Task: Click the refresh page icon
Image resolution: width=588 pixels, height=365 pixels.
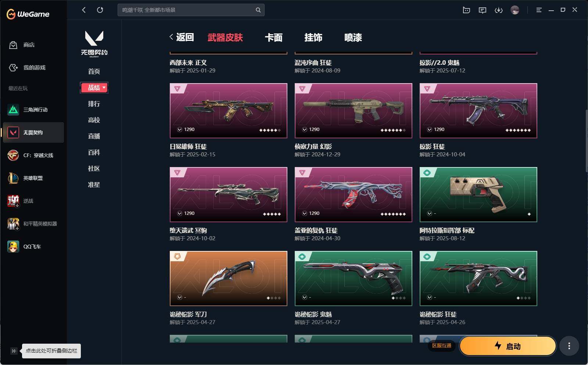Action: 100,10
